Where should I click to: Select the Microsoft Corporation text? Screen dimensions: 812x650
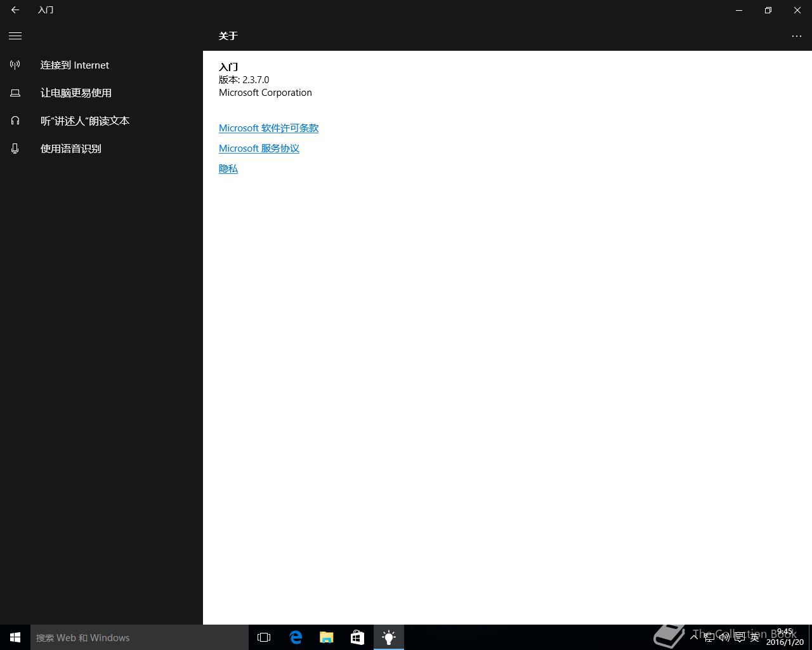pyautogui.click(x=265, y=93)
